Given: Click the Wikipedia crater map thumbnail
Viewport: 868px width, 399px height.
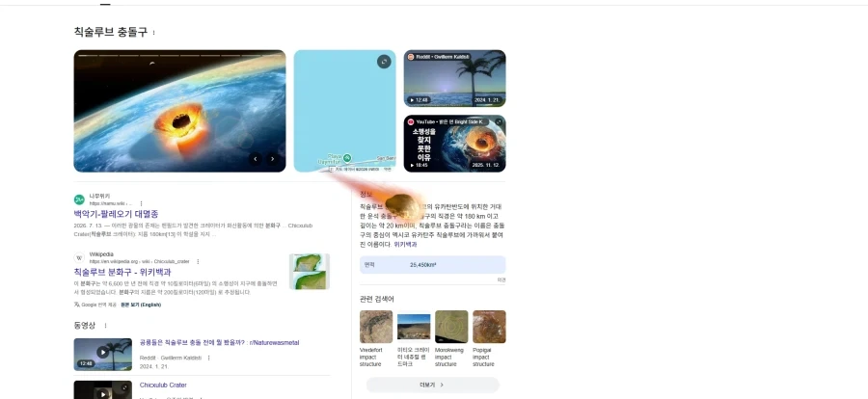Looking at the screenshot, I should [x=310, y=271].
